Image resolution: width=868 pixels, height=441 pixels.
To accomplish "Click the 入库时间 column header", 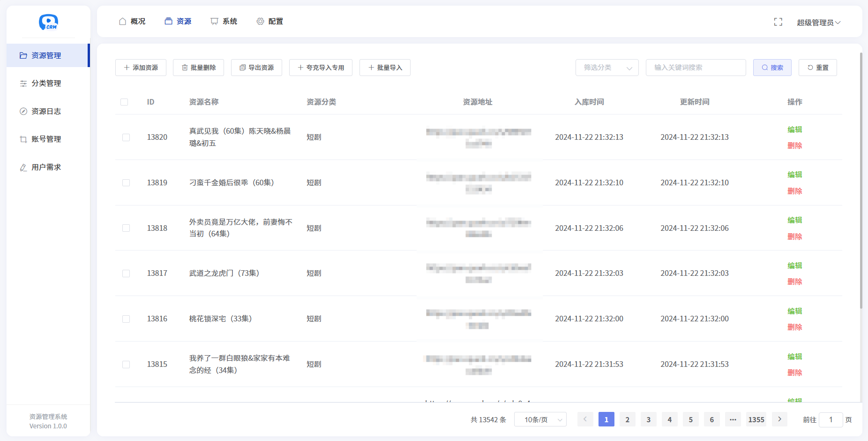I will [x=590, y=102].
